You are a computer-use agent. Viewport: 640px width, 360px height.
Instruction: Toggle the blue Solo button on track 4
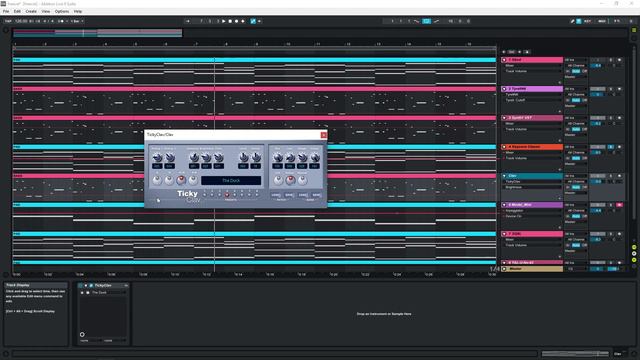pyautogui.click(x=611, y=147)
